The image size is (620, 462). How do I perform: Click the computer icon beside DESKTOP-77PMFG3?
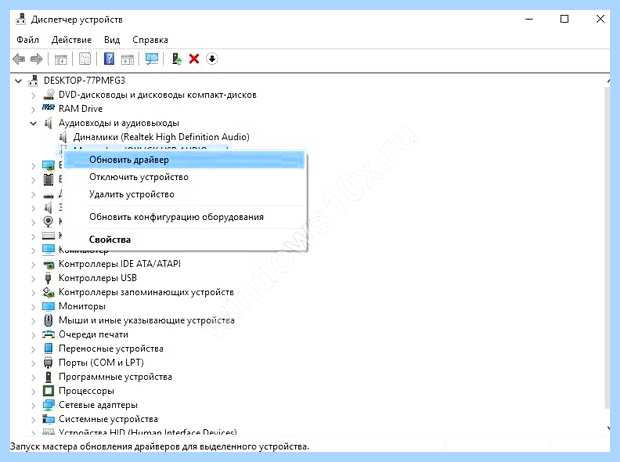[33, 80]
